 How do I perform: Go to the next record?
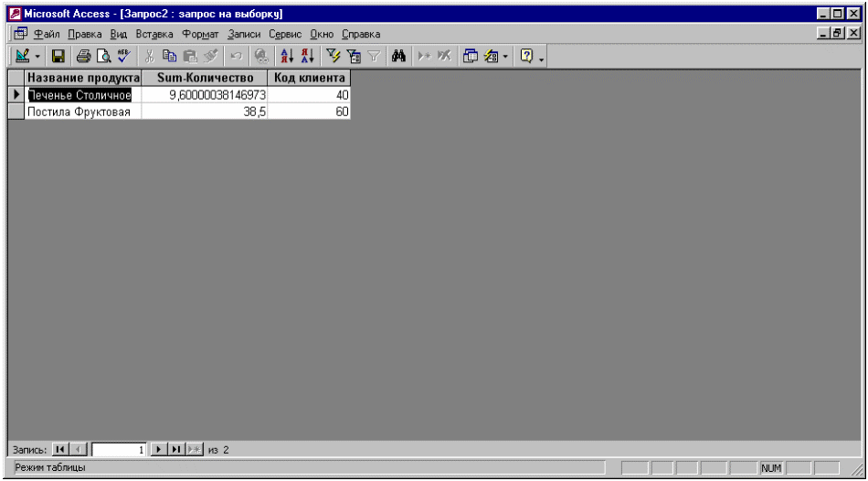click(157, 450)
